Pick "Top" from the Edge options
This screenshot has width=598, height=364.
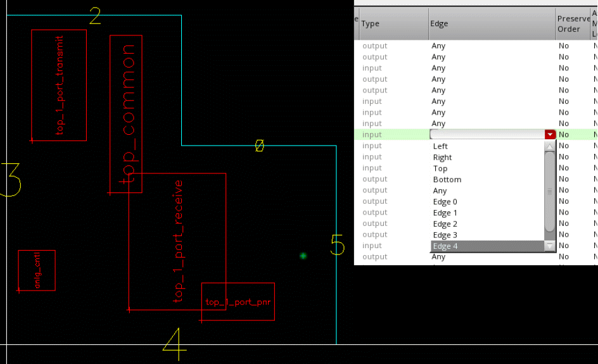click(x=440, y=168)
